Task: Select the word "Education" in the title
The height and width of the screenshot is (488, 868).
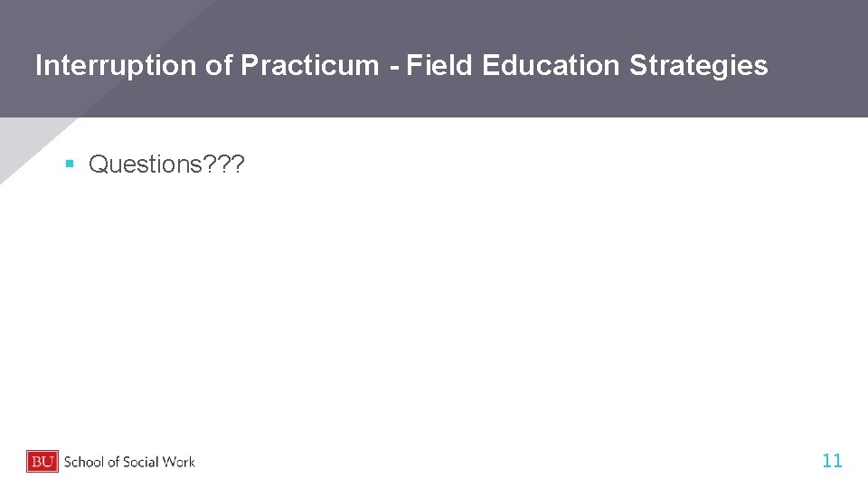Action: (552, 65)
